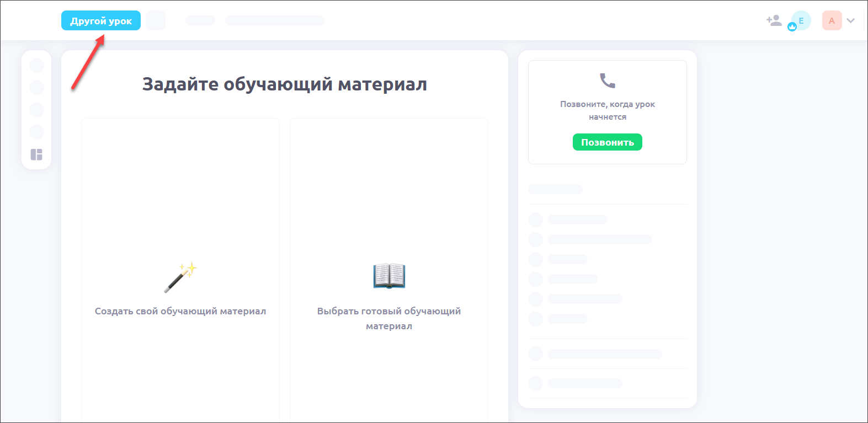
Task: Click the open book icon
Action: [389, 276]
